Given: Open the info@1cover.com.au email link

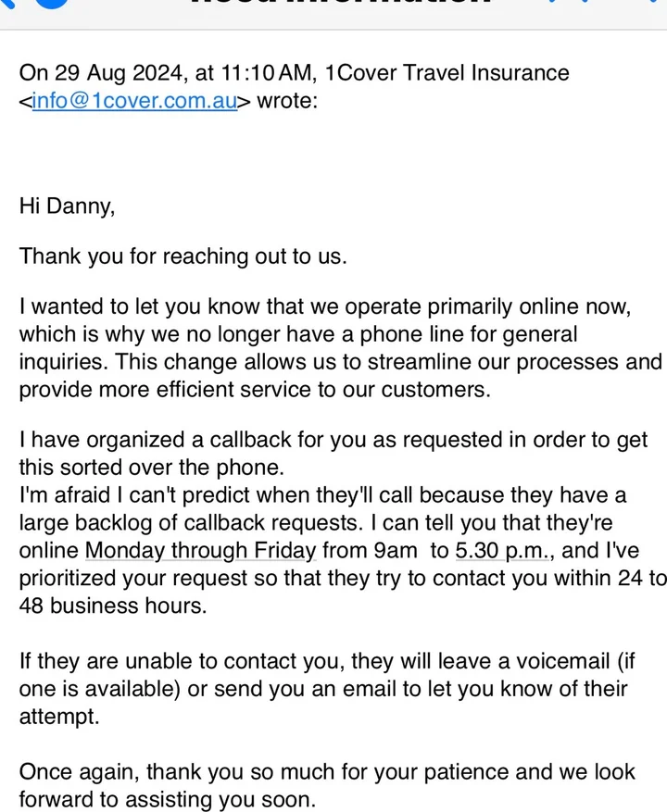Looking at the screenshot, I should tap(134, 101).
